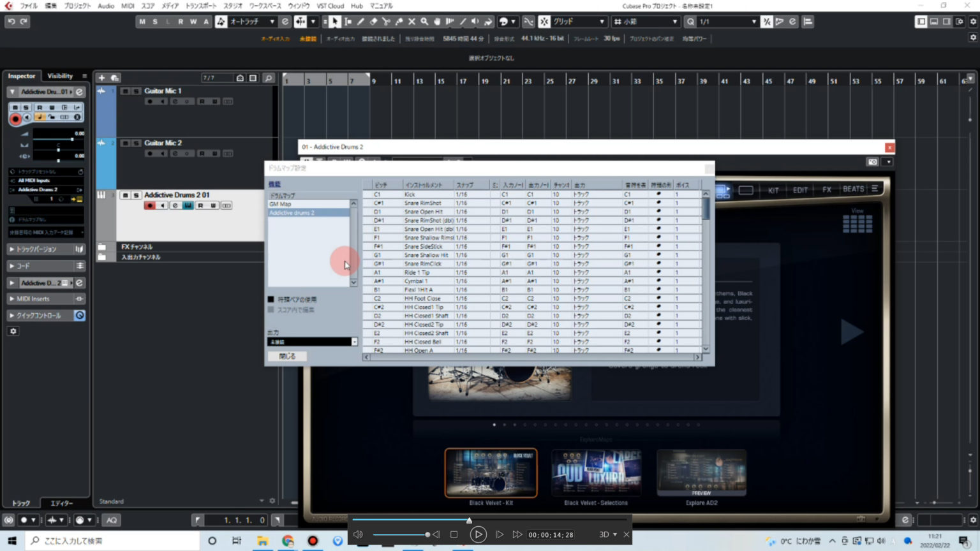The width and height of the screenshot is (980, 551).
Task: Click the 閉じる button in drum map settings
Action: tap(287, 356)
